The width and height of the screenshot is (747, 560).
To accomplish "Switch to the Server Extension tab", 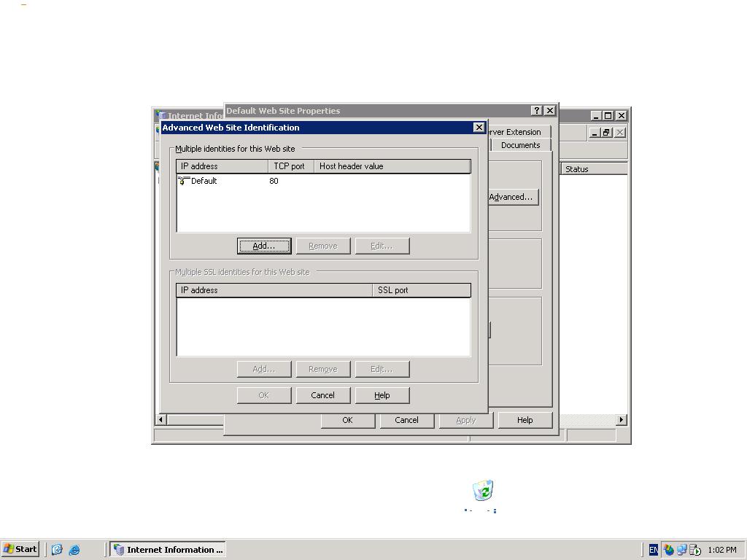I will 514,132.
